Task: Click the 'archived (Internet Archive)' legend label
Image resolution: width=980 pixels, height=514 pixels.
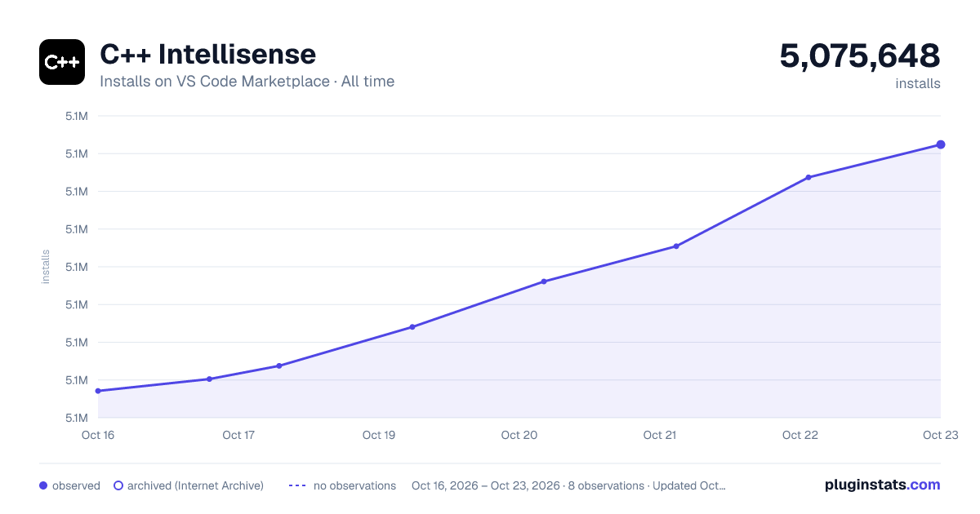Action: 195,485
